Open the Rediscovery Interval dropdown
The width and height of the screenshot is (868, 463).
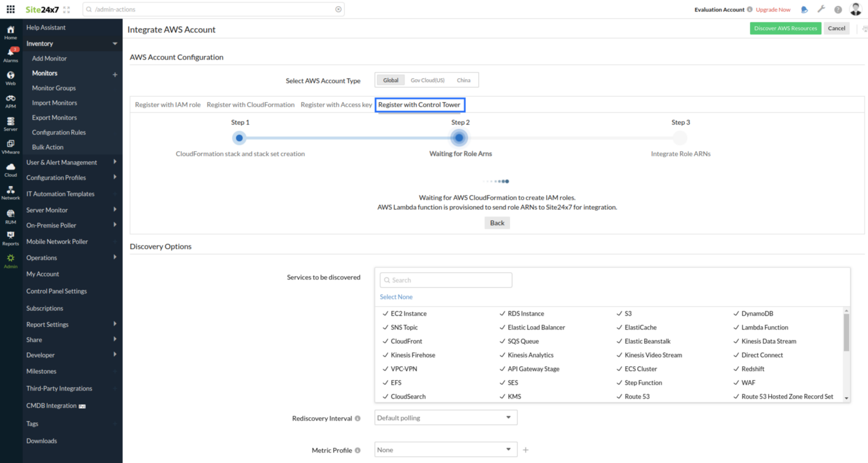tap(445, 418)
